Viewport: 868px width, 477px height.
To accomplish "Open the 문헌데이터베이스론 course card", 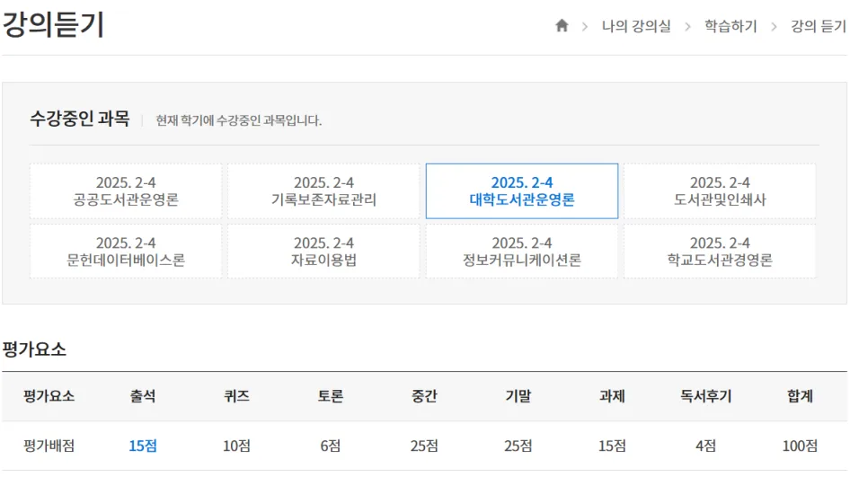I will [x=126, y=252].
